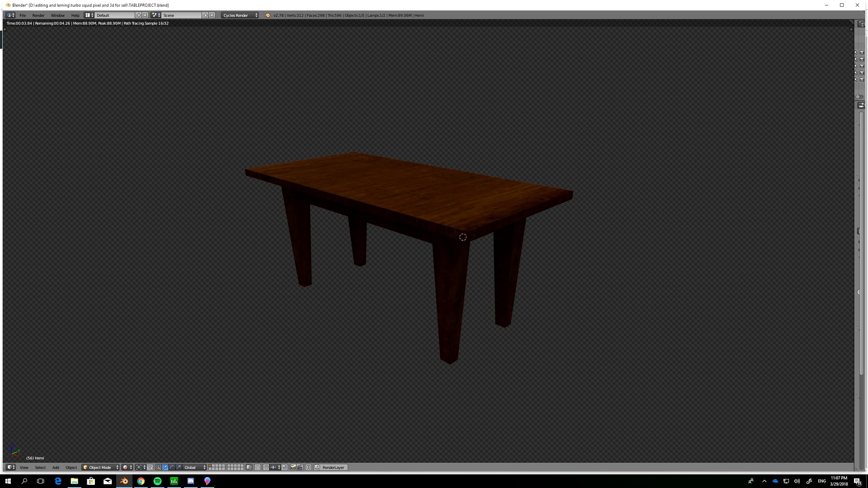Click the RenderLayer selector
868x488 pixels.
tap(330, 467)
